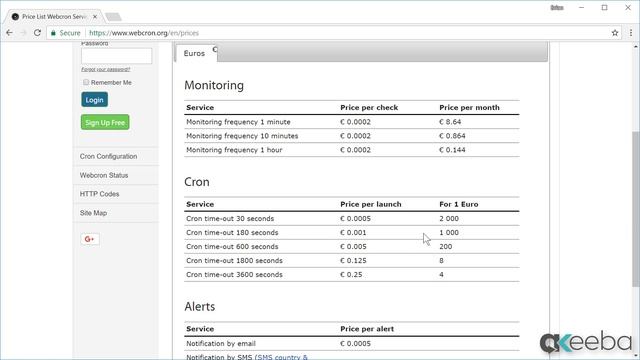Open the Chrome menu (three dots)
This screenshot has width=640, height=360.
click(631, 33)
